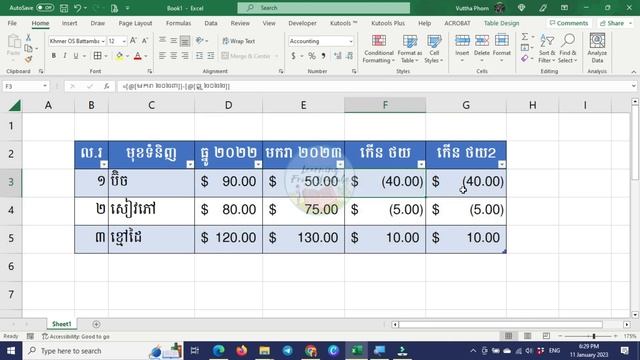
Task: Open filter dropdown in column B header
Action: pyautogui.click(x=104, y=164)
